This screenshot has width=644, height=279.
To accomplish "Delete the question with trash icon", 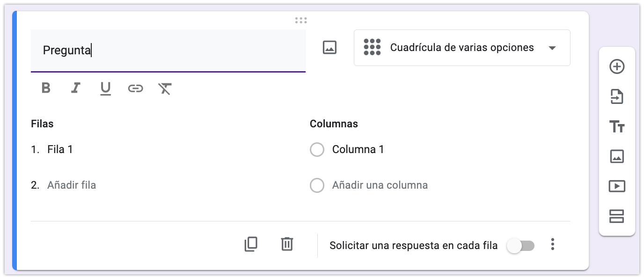I will coord(287,244).
